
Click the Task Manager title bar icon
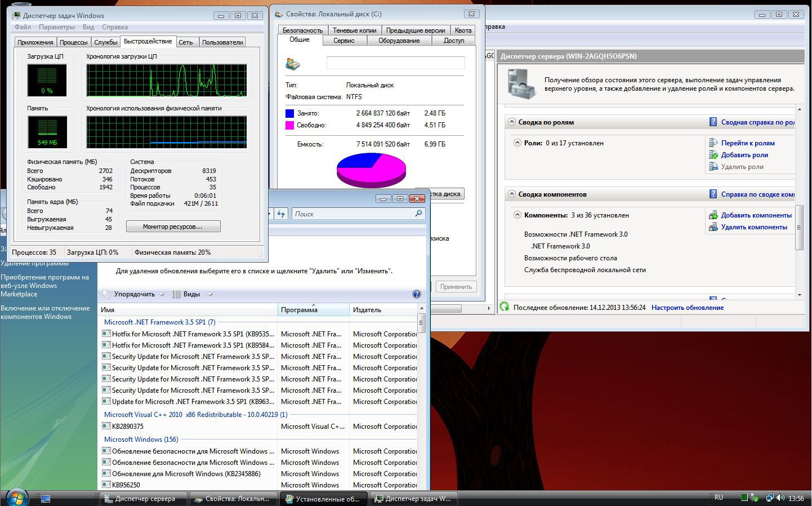[x=16, y=15]
